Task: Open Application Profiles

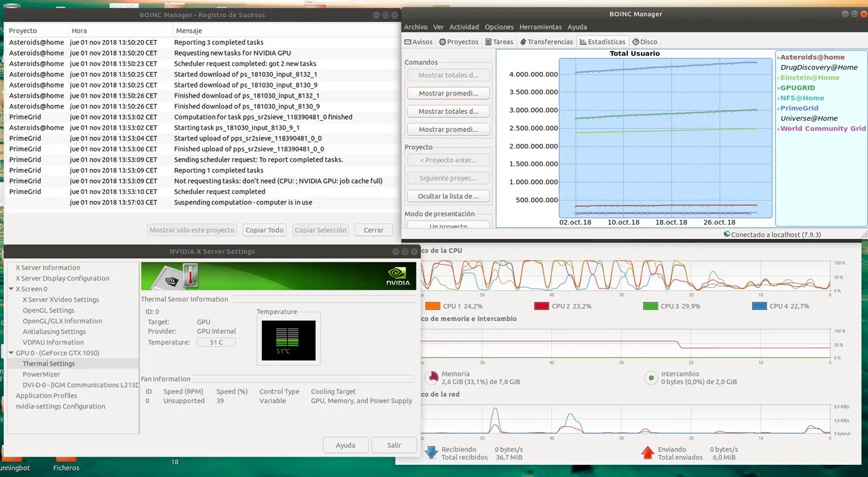Action: [x=46, y=396]
